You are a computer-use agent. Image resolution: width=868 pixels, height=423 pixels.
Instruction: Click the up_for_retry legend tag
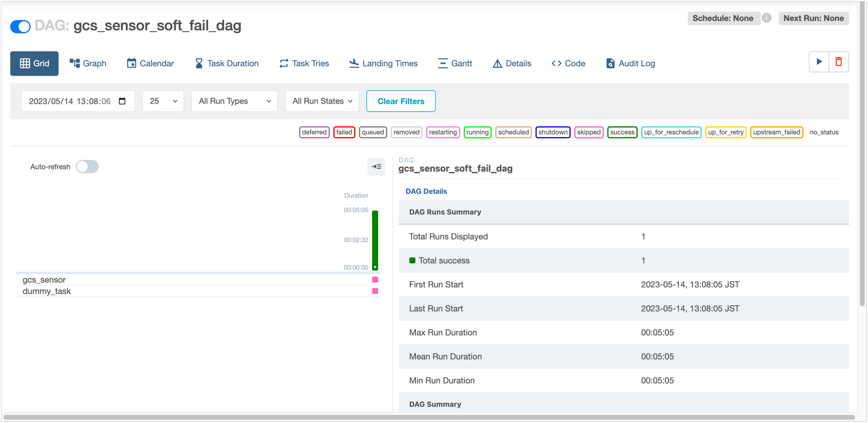click(x=726, y=132)
